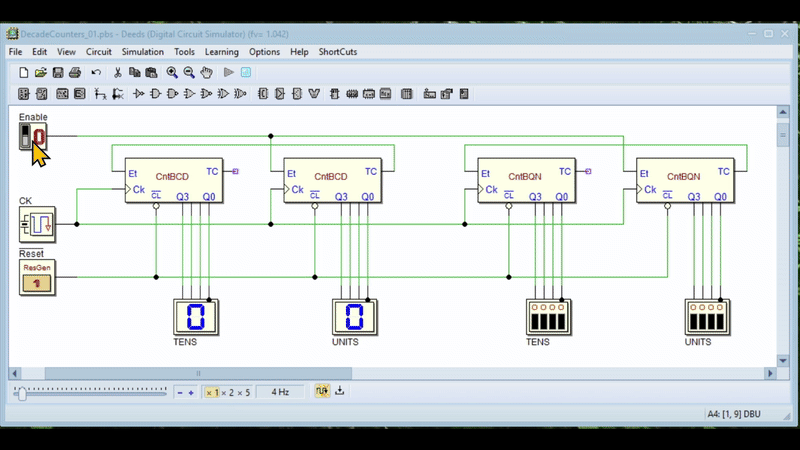Screen dimensions: 800x450
Task: Pick the AND gate component
Action: click(x=156, y=94)
